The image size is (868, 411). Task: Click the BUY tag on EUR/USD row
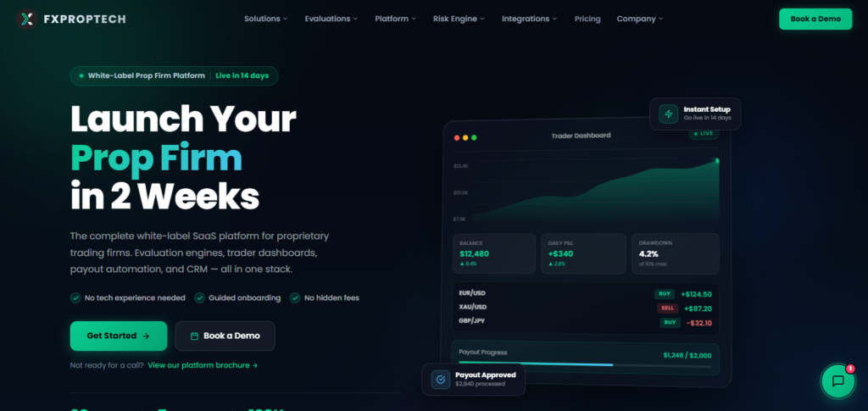665,294
